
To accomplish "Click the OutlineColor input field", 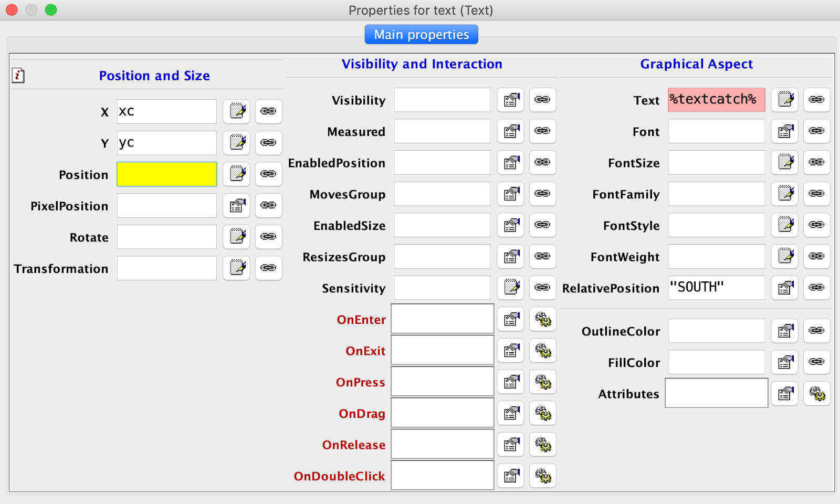I will click(716, 331).
